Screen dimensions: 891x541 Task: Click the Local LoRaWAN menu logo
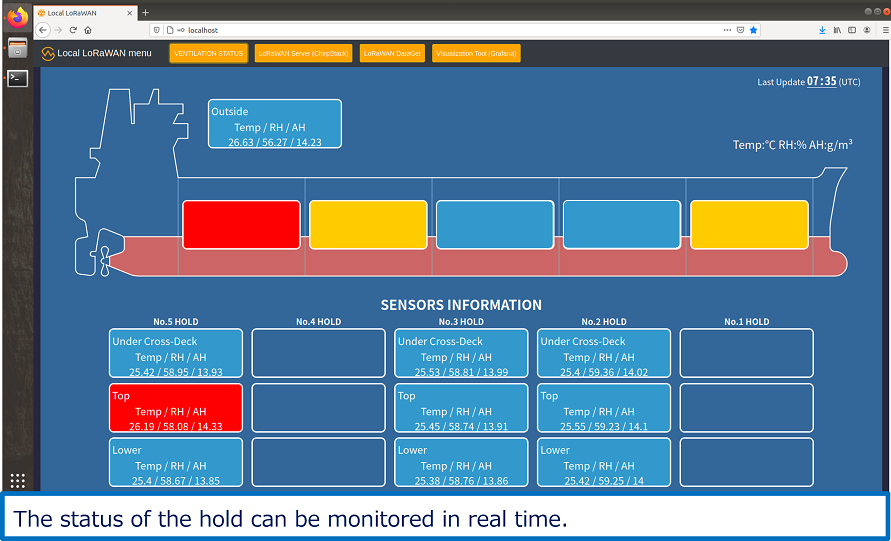tap(48, 53)
